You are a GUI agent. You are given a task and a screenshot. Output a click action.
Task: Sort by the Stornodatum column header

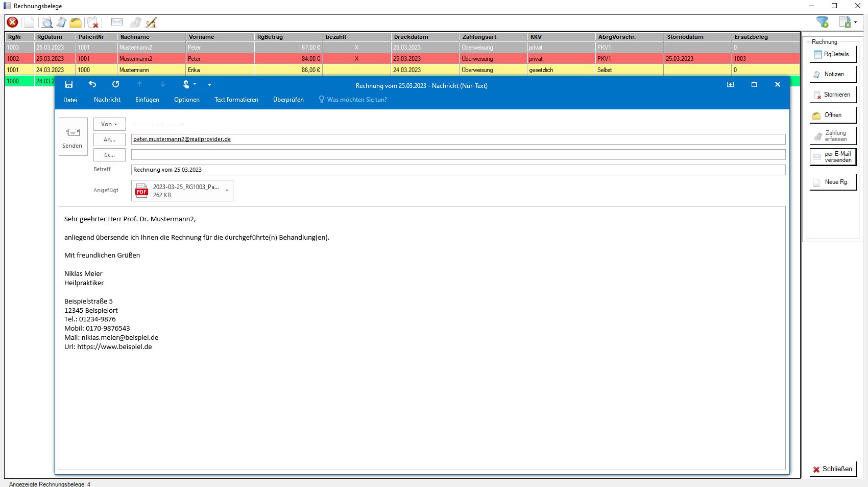[697, 37]
